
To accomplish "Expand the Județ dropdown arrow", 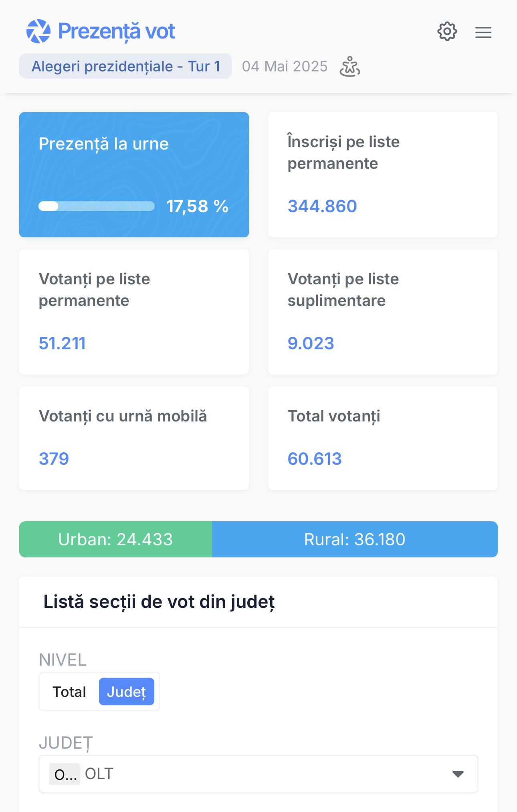I will click(458, 774).
